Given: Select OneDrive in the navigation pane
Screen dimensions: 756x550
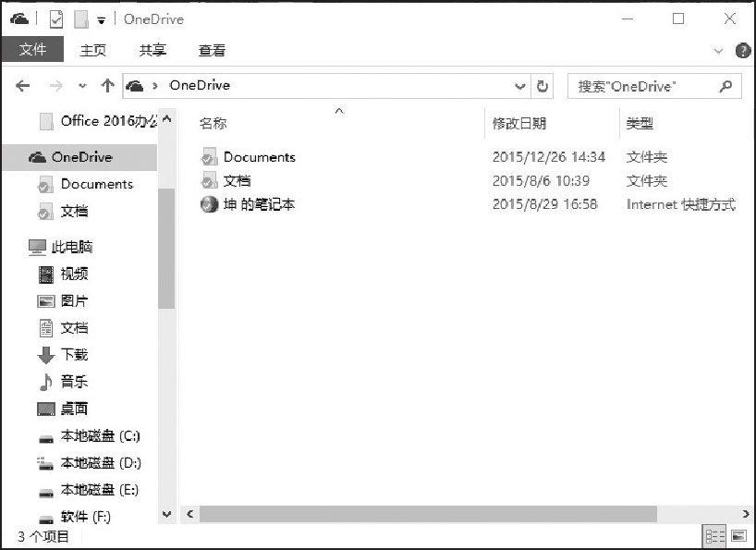Looking at the screenshot, I should 80,157.
